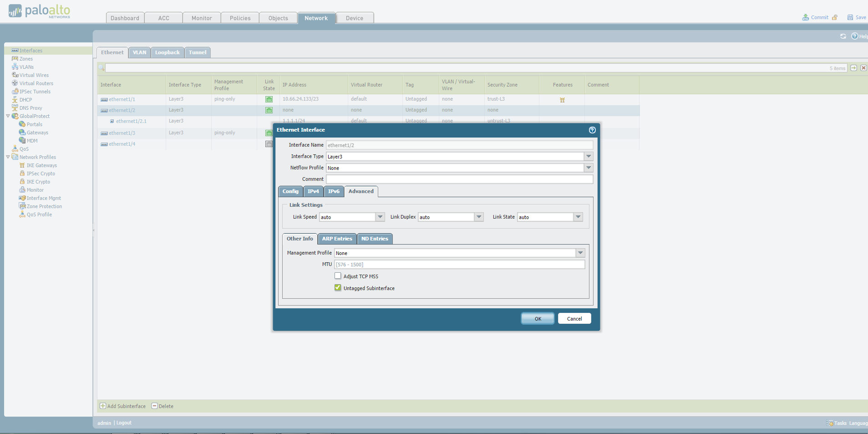The width and height of the screenshot is (868, 434).
Task: Click the OK button
Action: (x=538, y=319)
